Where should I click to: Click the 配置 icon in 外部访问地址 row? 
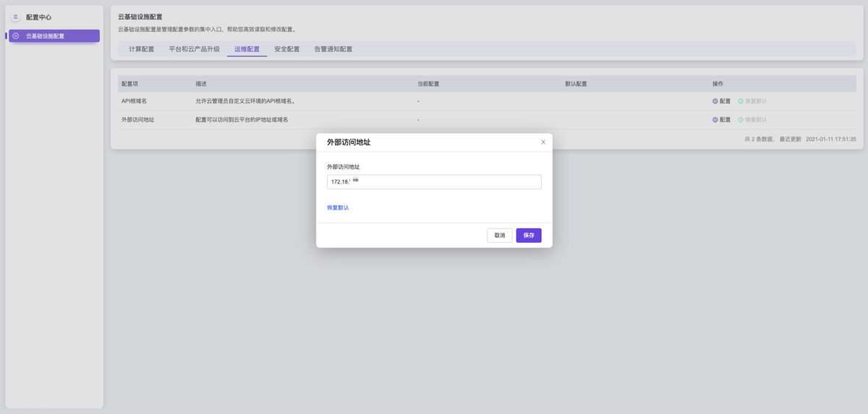[715, 120]
